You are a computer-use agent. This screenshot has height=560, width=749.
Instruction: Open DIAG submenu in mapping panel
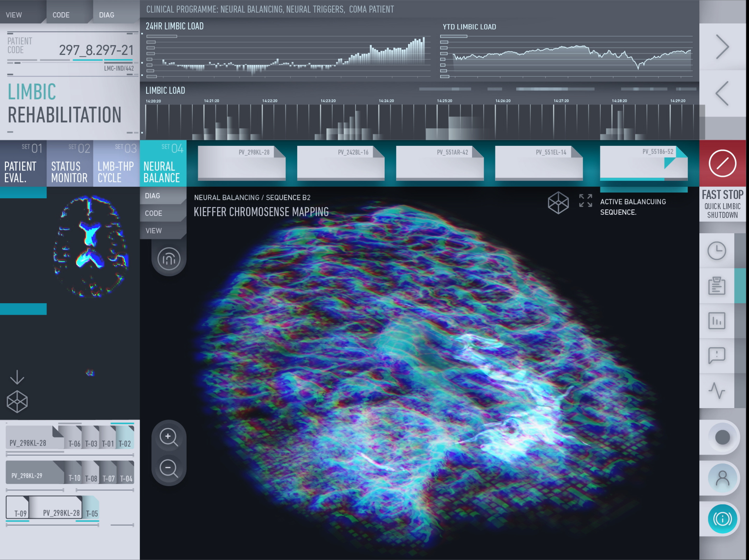[x=163, y=196]
